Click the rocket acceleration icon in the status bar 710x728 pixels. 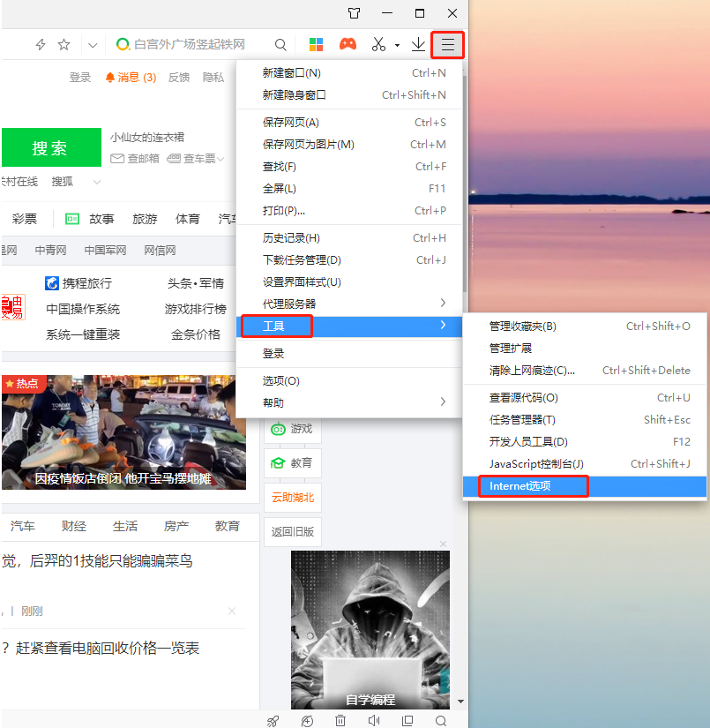272,720
